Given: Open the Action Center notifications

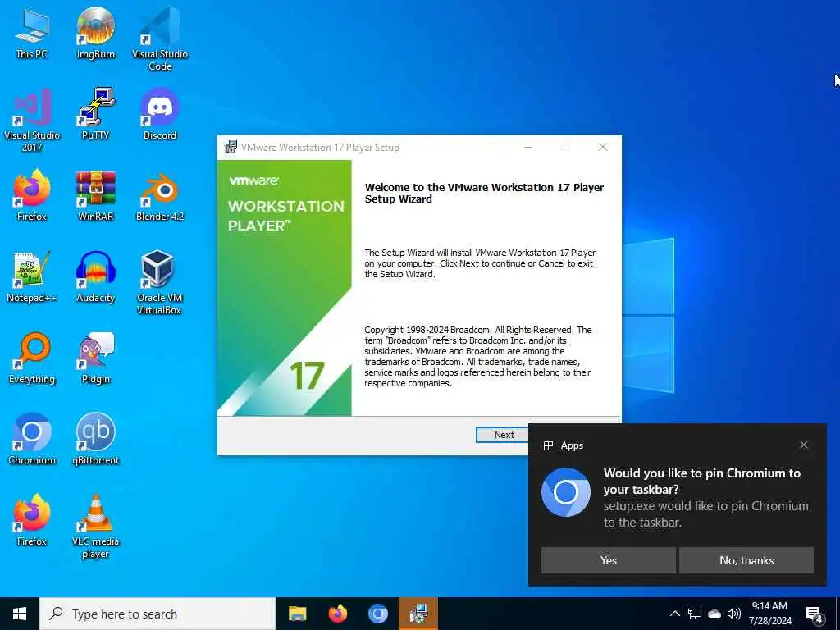Looking at the screenshot, I should 815,614.
